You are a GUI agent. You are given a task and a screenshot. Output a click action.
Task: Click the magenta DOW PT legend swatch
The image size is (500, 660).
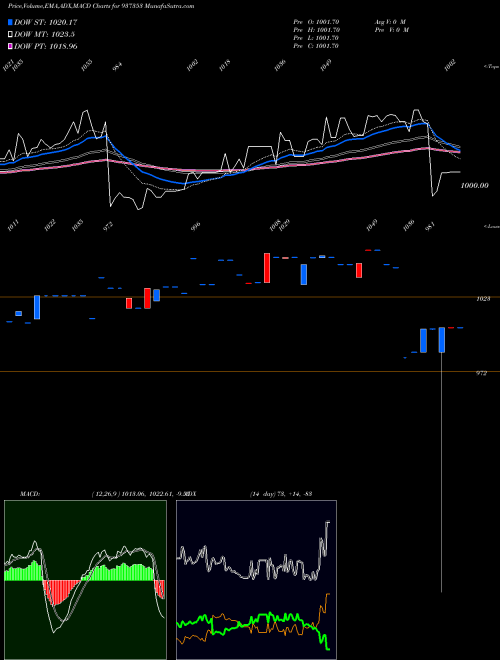(10, 46)
